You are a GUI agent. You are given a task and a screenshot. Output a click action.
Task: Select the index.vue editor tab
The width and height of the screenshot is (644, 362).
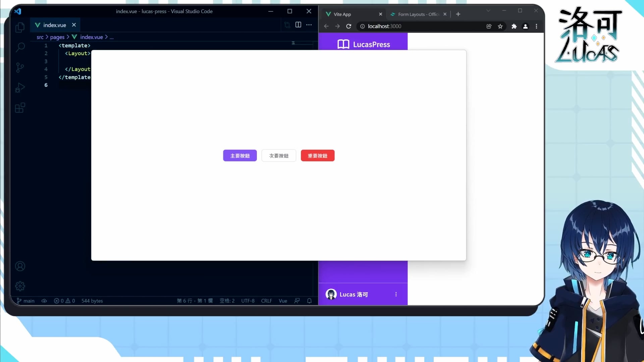pyautogui.click(x=54, y=25)
